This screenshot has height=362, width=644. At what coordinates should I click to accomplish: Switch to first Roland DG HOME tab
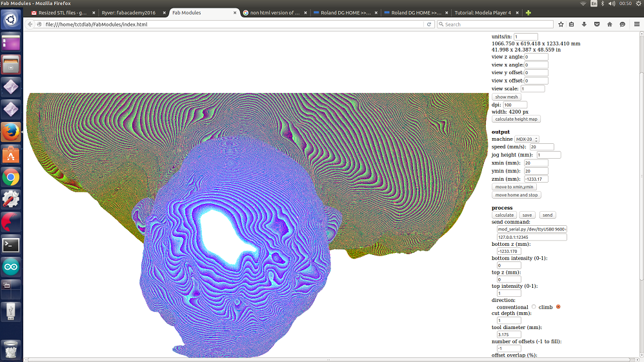[345, 13]
